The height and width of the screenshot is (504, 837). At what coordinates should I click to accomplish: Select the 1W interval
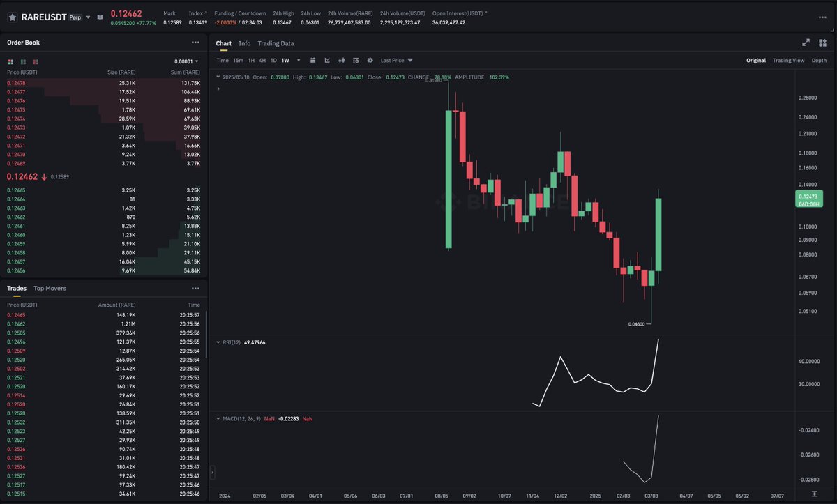click(285, 61)
